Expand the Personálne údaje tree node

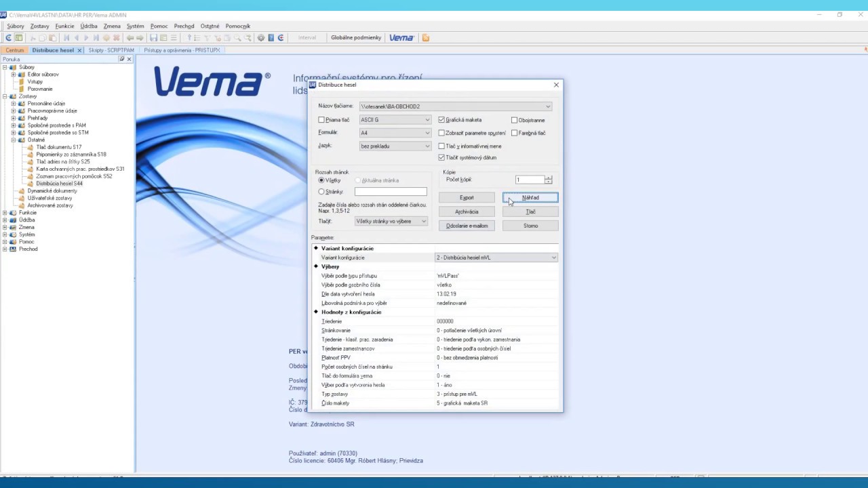[x=13, y=104]
